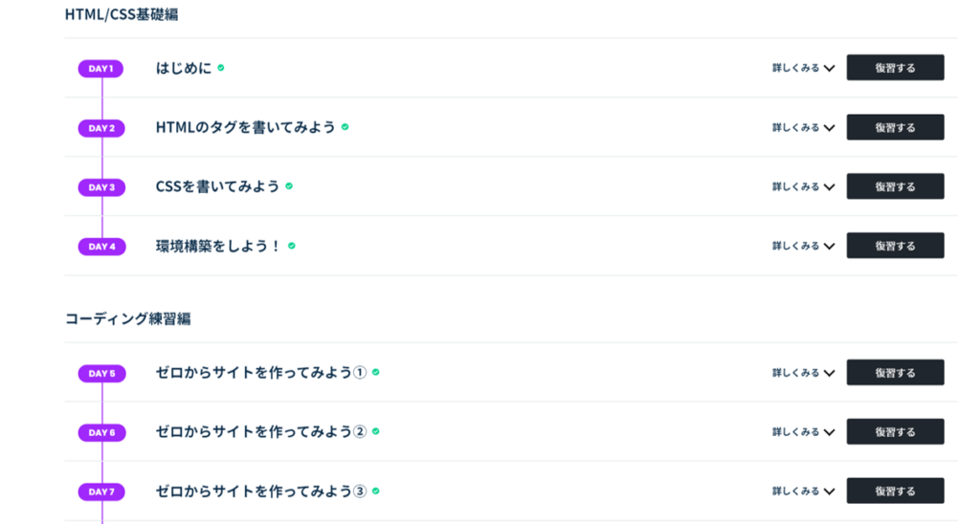
Task: Click green checkmark beside 環境構築をしよう！
Action: click(291, 246)
